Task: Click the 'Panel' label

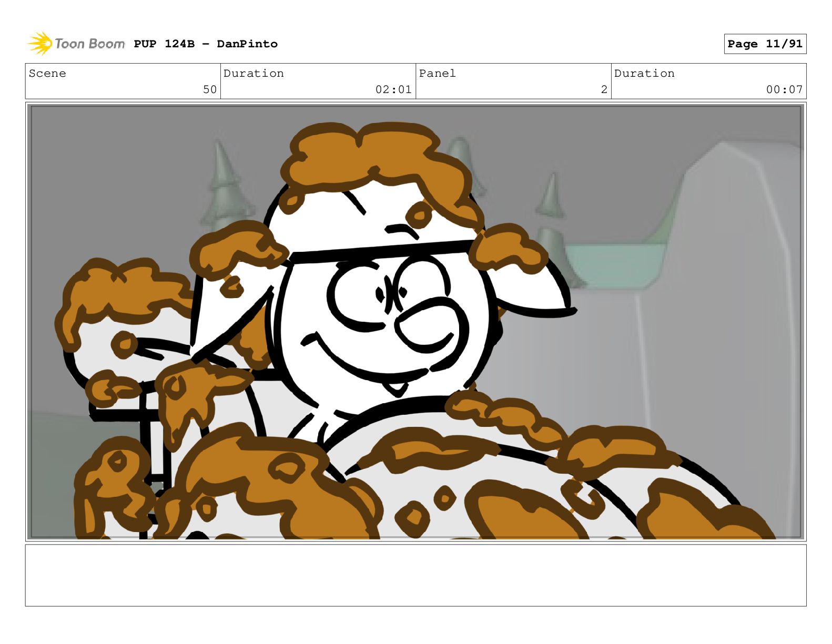Action: click(437, 73)
